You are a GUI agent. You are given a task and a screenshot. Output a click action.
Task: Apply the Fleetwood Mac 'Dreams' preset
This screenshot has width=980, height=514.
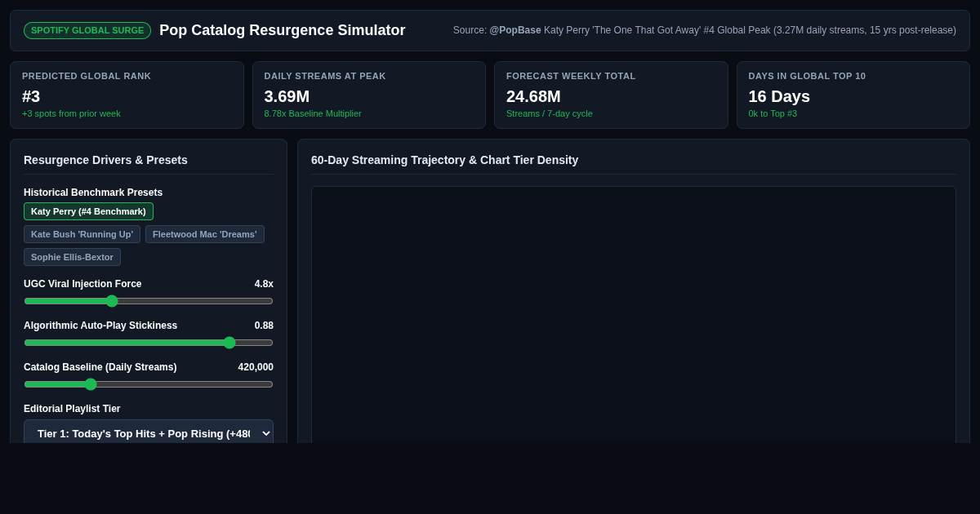(205, 234)
